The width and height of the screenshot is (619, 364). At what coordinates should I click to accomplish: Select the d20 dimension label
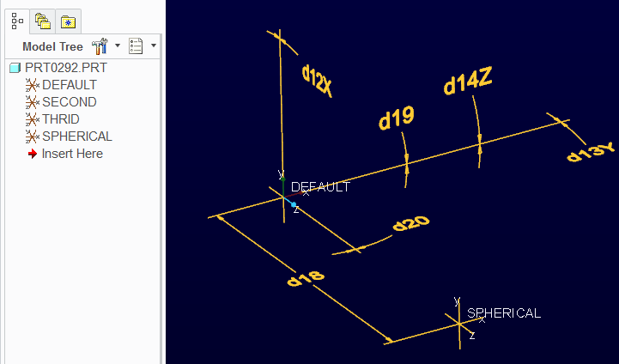(411, 223)
